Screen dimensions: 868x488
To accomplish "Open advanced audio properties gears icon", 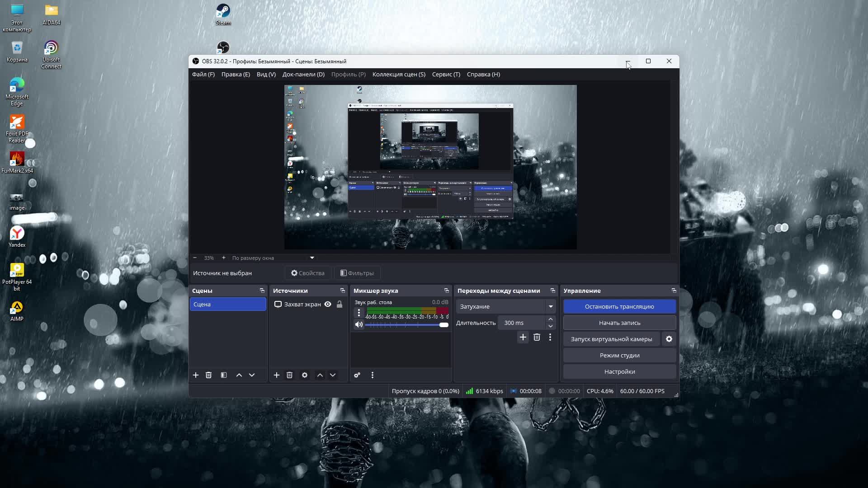I will click(357, 375).
